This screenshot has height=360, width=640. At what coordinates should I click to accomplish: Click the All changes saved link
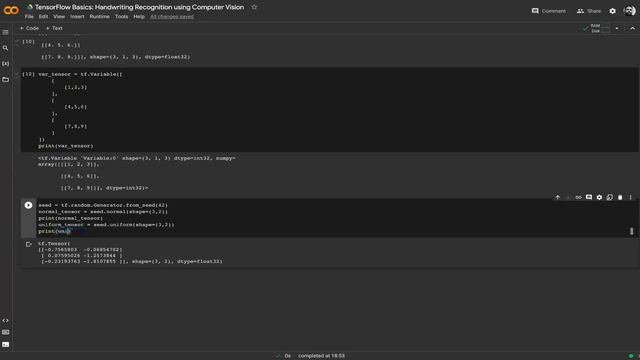pyautogui.click(x=172, y=17)
